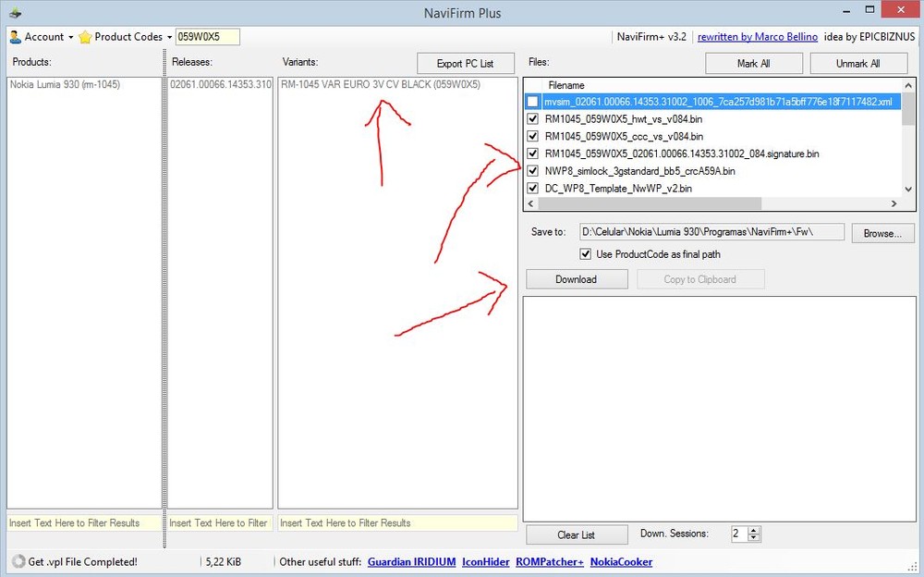The image size is (924, 577).
Task: Click the NaviFirm app icon in title bar
Action: tap(15, 13)
